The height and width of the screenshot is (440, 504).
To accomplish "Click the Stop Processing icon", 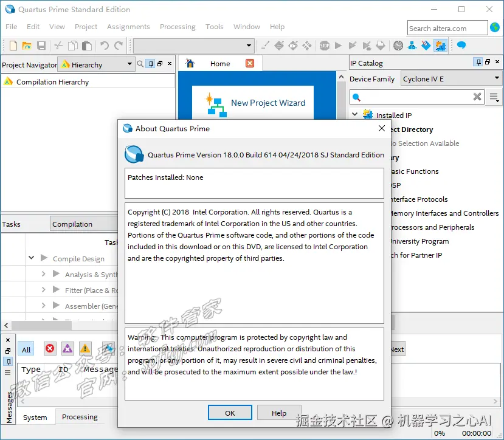I will pos(324,46).
